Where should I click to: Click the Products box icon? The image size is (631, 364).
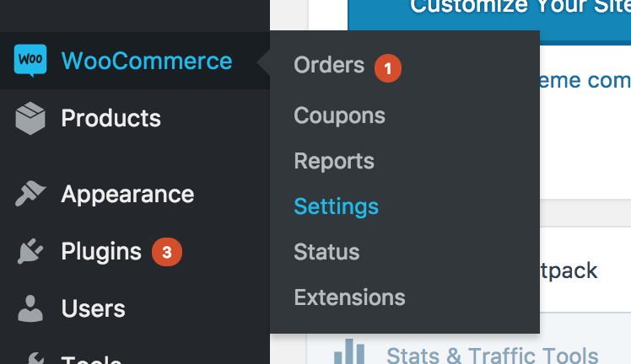[x=30, y=118]
